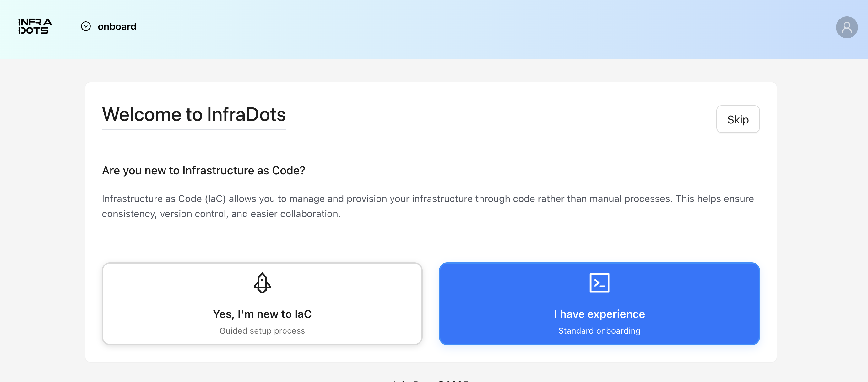Click the Infrastructure as Code description paragraph

[428, 206]
